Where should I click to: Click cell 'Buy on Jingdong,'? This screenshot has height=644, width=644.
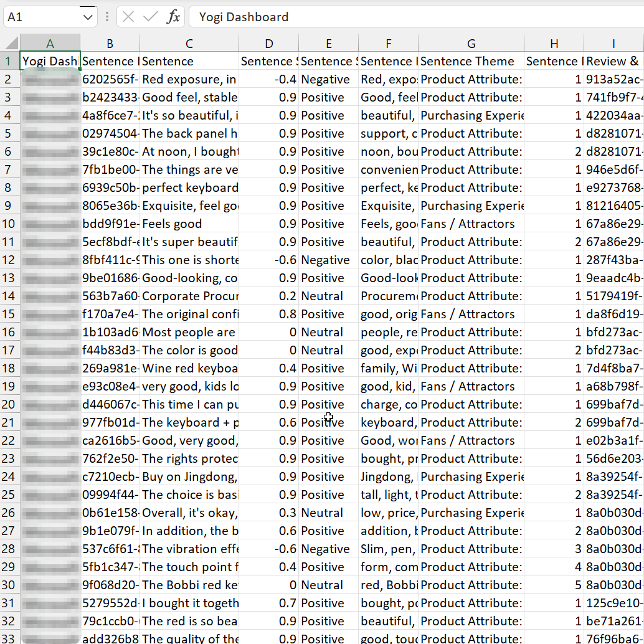point(189,476)
